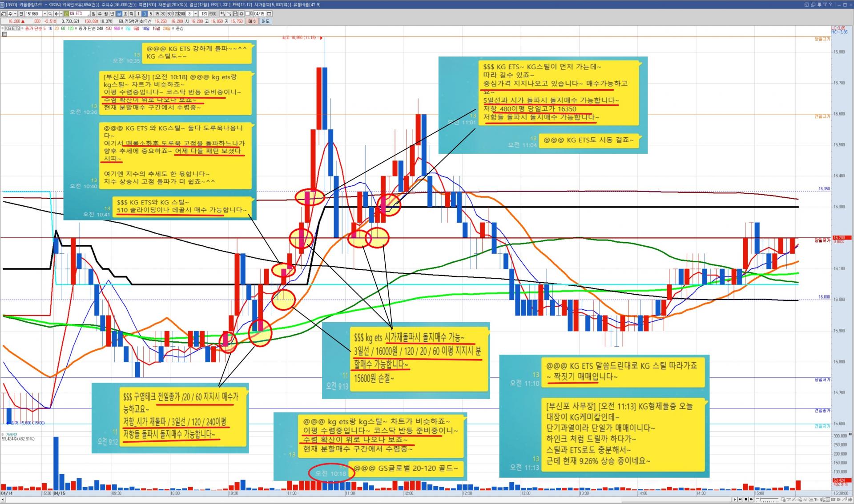Screen dimensions: 854x504
Task: Select the 15-minute interval tab
Action: coord(157,14)
